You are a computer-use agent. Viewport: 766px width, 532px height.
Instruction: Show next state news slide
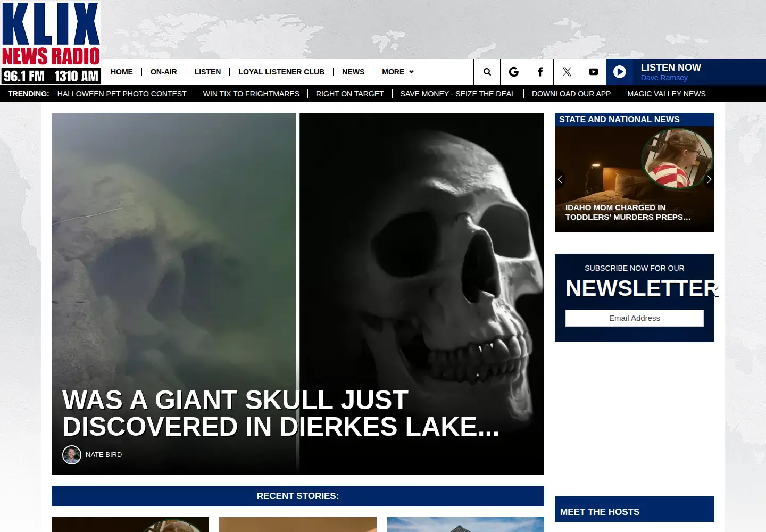(709, 179)
